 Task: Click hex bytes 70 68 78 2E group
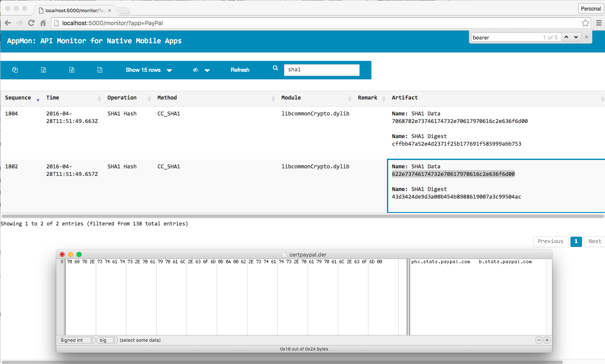pos(81,262)
